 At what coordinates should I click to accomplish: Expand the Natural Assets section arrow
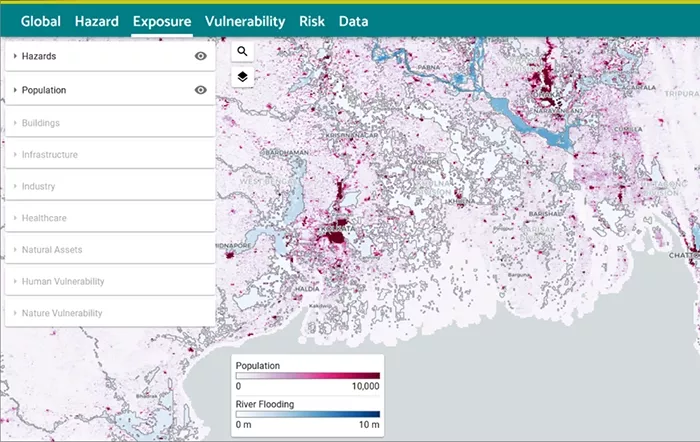tap(15, 250)
